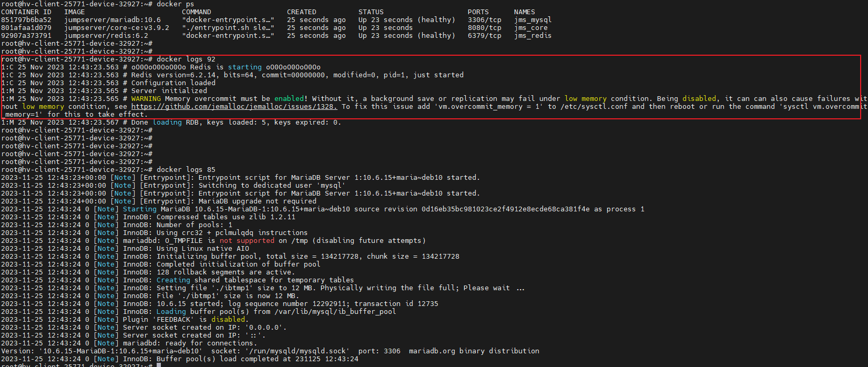This screenshot has height=367, width=868.
Task: Select the 'Configuration loaded' Redis log text
Action: coord(173,83)
